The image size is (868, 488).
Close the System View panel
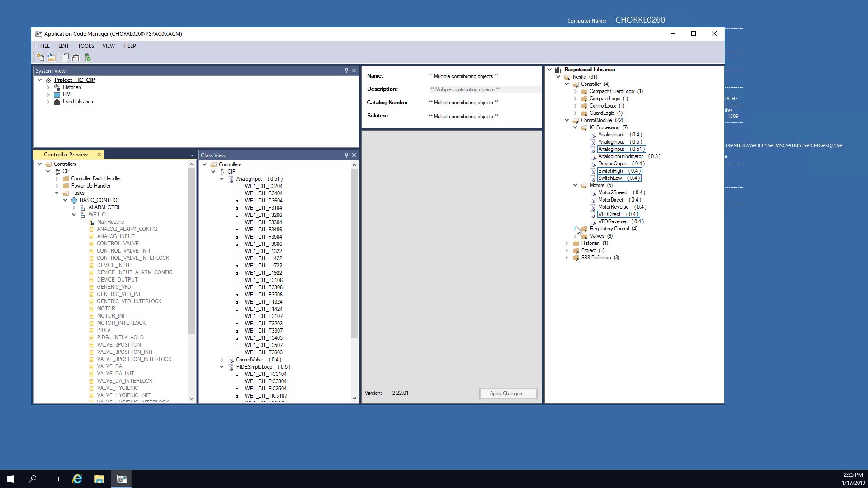coord(354,70)
